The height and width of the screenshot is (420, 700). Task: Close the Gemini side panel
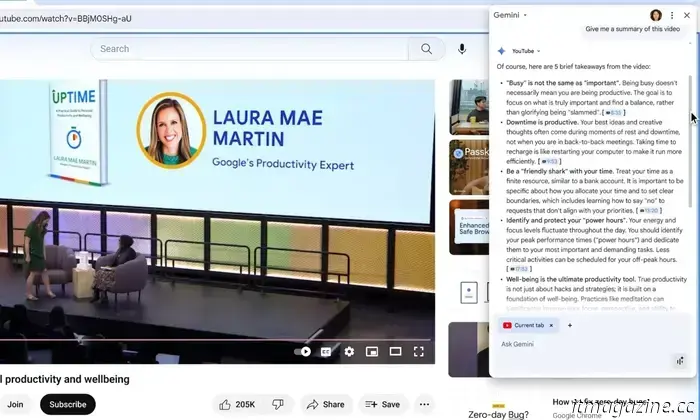(687, 15)
